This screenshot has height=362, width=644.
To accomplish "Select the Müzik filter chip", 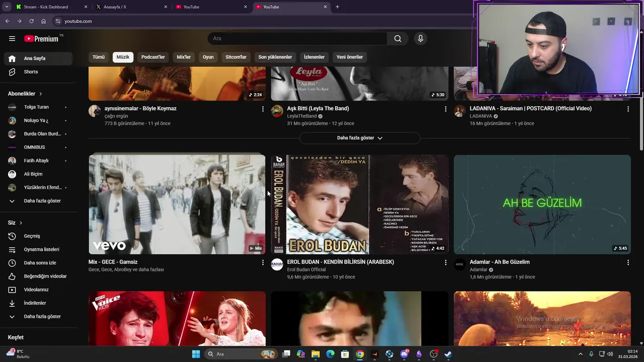I will tap(123, 57).
